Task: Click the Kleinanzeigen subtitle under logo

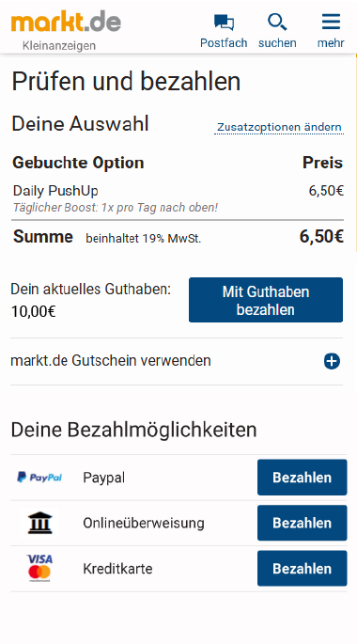Action: coord(58,45)
